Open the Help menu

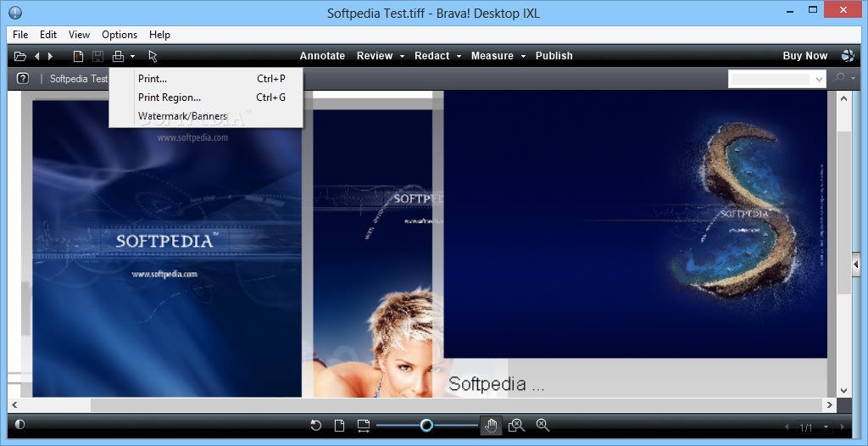tap(159, 35)
